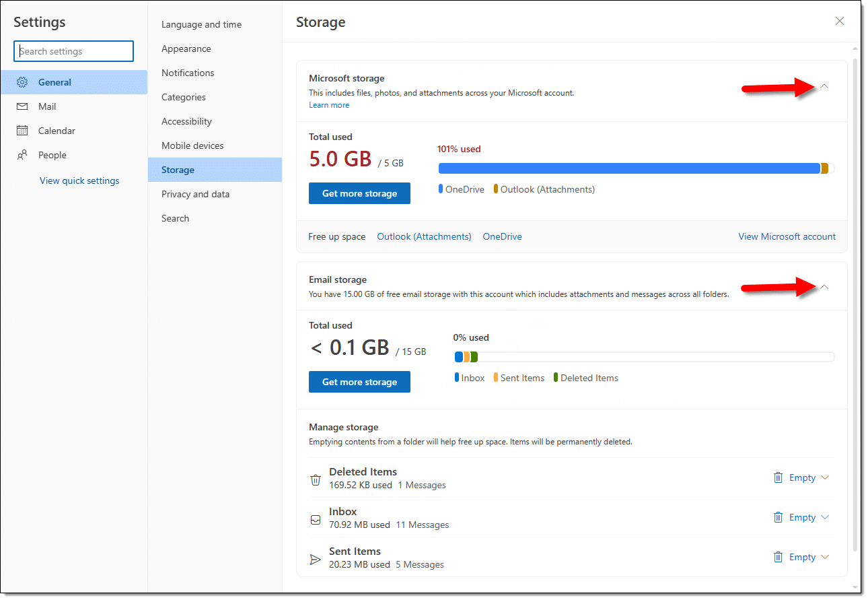Image resolution: width=868 pixels, height=600 pixels.
Task: Open the Learn more link
Action: tap(329, 105)
